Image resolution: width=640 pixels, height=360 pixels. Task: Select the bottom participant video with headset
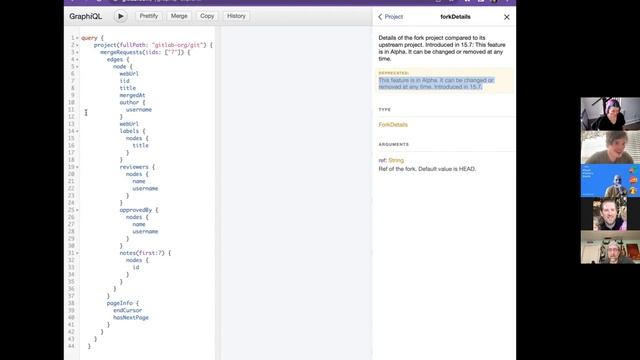[x=610, y=247]
